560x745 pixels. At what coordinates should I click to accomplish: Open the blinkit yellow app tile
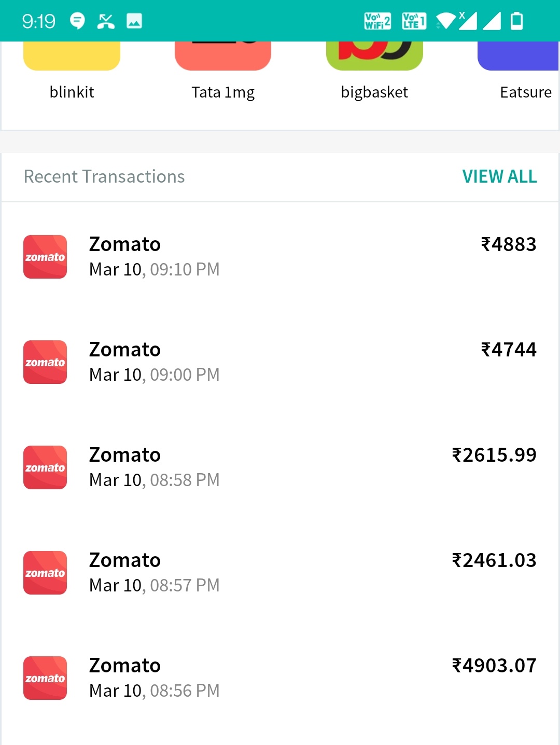click(72, 56)
